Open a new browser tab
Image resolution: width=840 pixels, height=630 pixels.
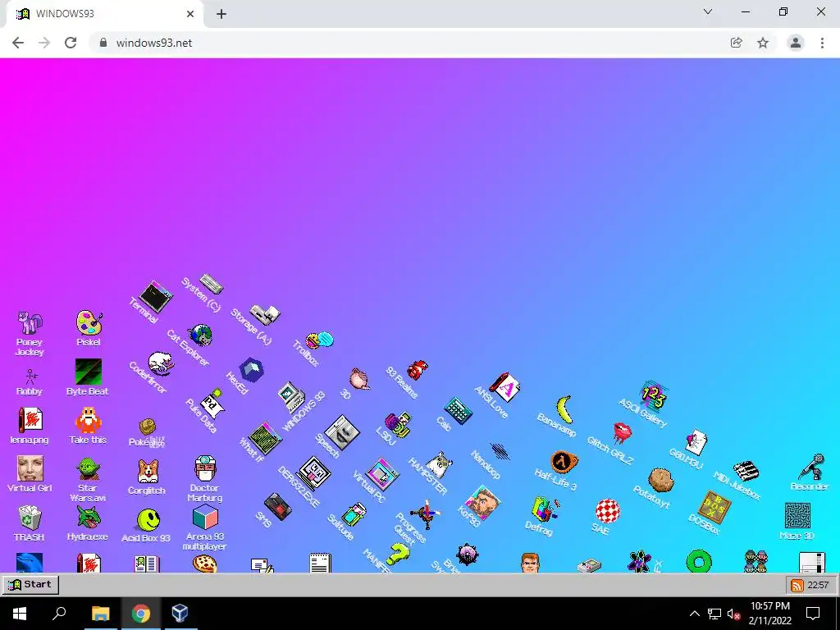coord(221,14)
